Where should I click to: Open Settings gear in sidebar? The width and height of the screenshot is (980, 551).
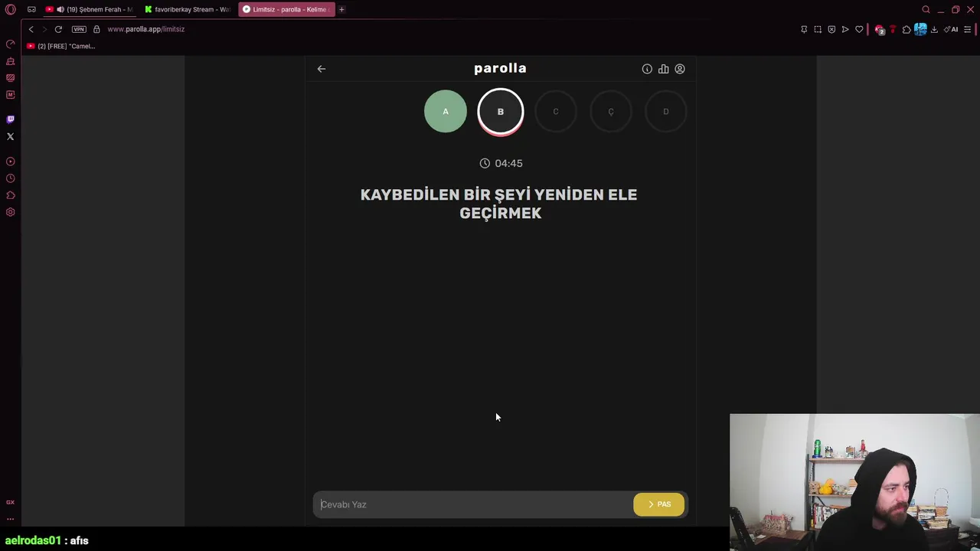(10, 212)
